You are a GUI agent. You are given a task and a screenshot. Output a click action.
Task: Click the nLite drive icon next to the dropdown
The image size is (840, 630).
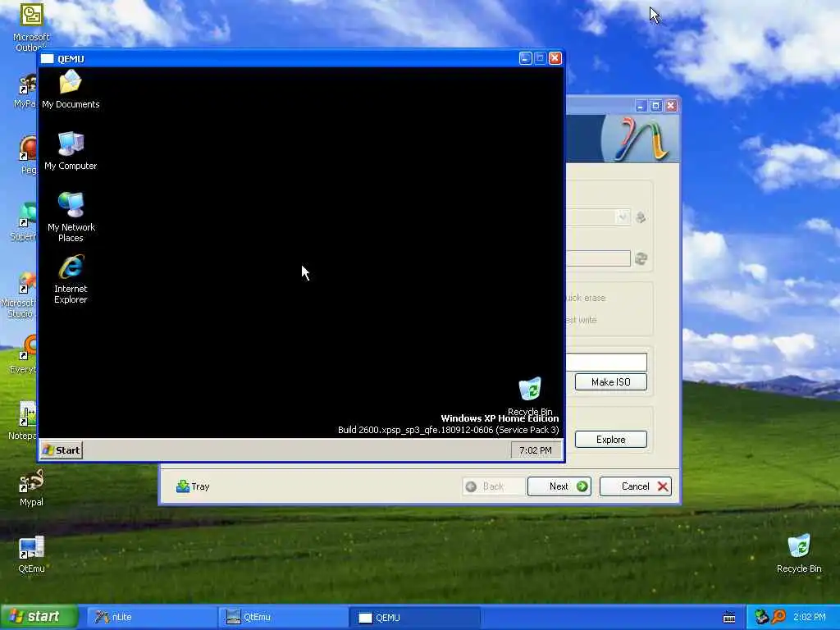click(x=641, y=217)
